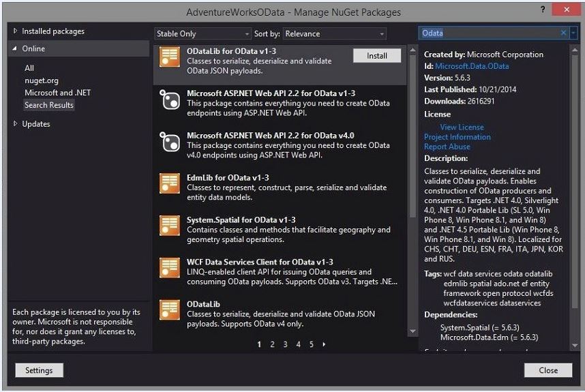This screenshot has width=585, height=392.
Task: Open the Stable Only dropdown
Action: (x=202, y=34)
